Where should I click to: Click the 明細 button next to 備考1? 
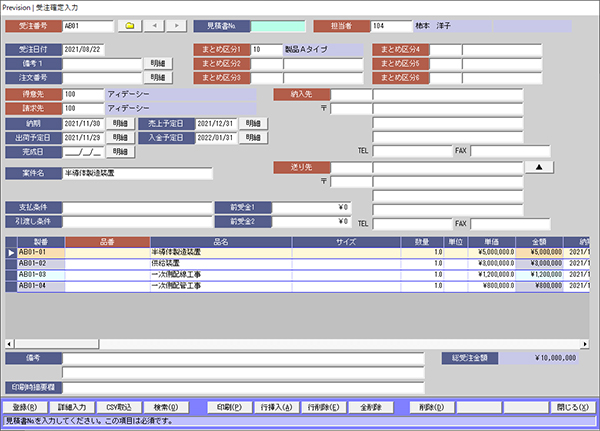(x=158, y=64)
